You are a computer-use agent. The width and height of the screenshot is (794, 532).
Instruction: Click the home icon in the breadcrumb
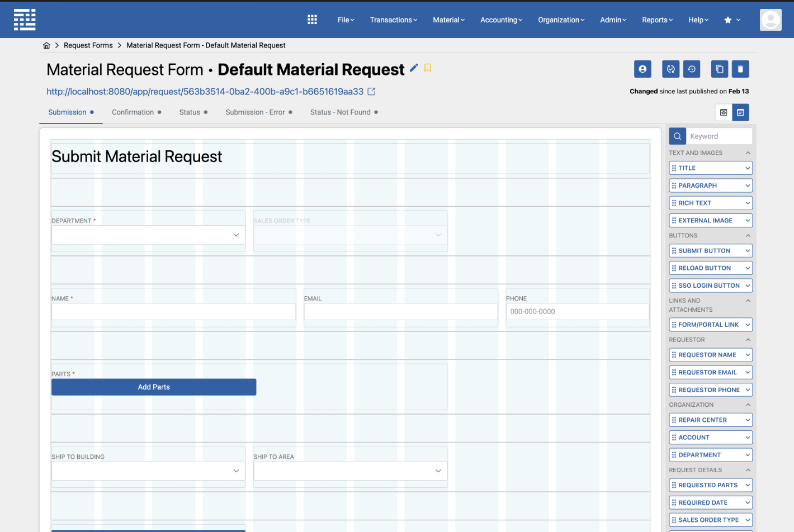pyautogui.click(x=46, y=45)
